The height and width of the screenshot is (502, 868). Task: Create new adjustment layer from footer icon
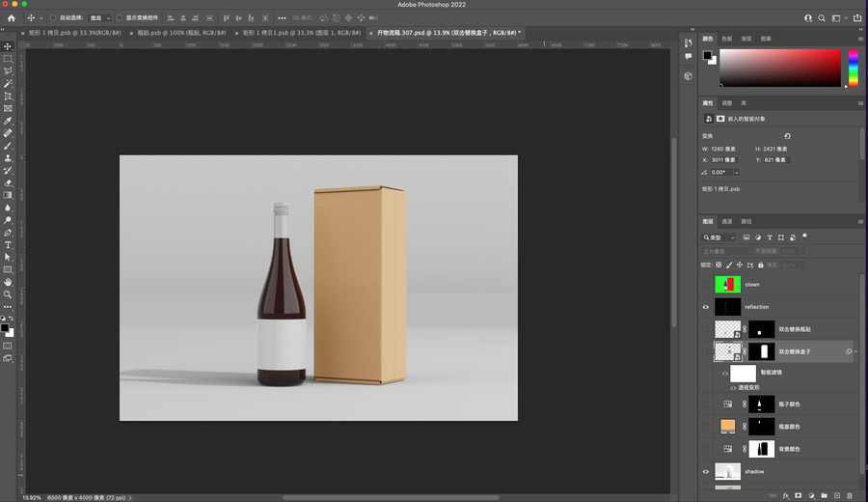pos(811,495)
